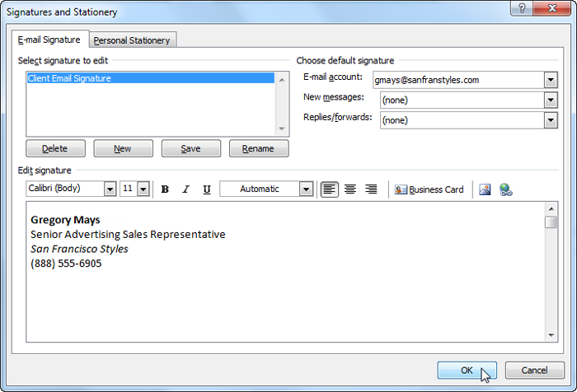Center-align the signature text
The width and height of the screenshot is (577, 392).
pos(350,189)
